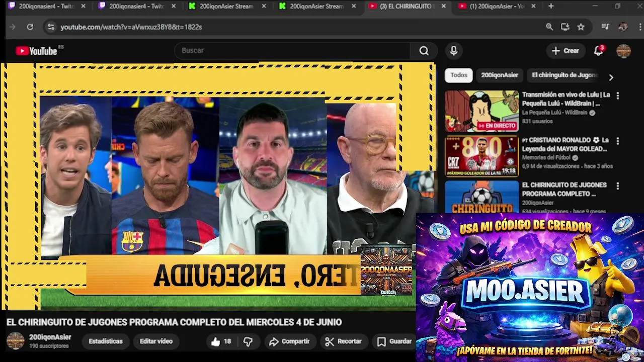Open browser zoom magnifier icon

(x=549, y=27)
